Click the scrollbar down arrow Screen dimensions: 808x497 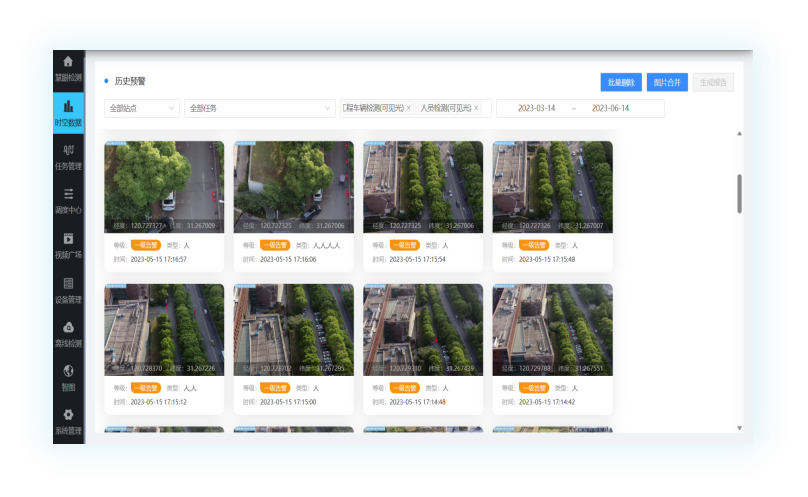pyautogui.click(x=739, y=428)
